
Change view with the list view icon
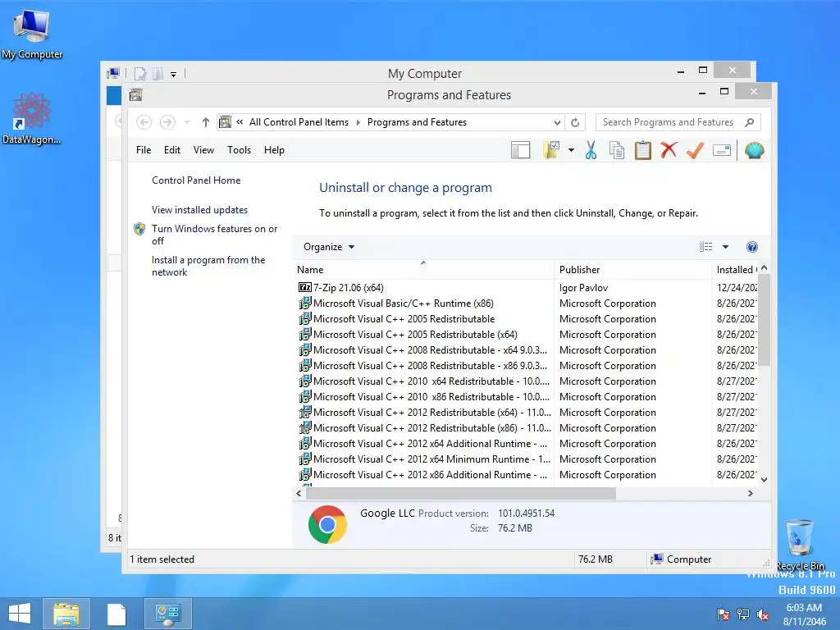click(705, 247)
